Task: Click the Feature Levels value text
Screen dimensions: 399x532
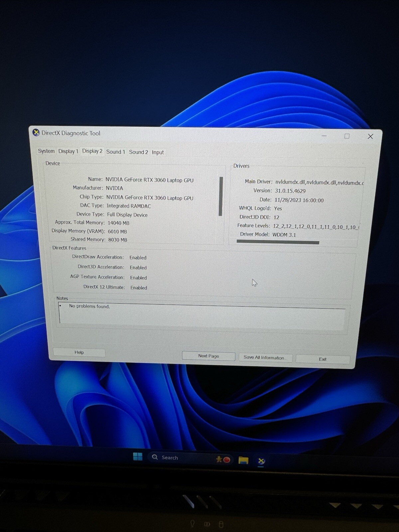Action: point(316,226)
